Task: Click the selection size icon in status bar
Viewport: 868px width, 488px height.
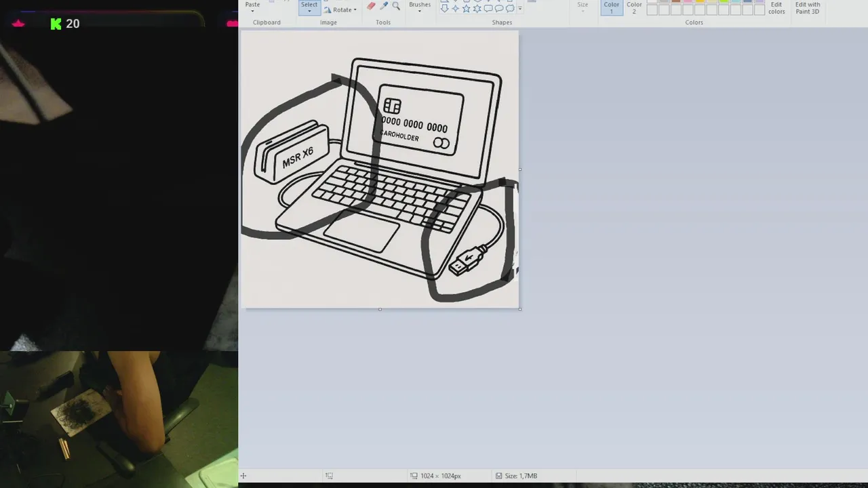Action: [x=329, y=476]
